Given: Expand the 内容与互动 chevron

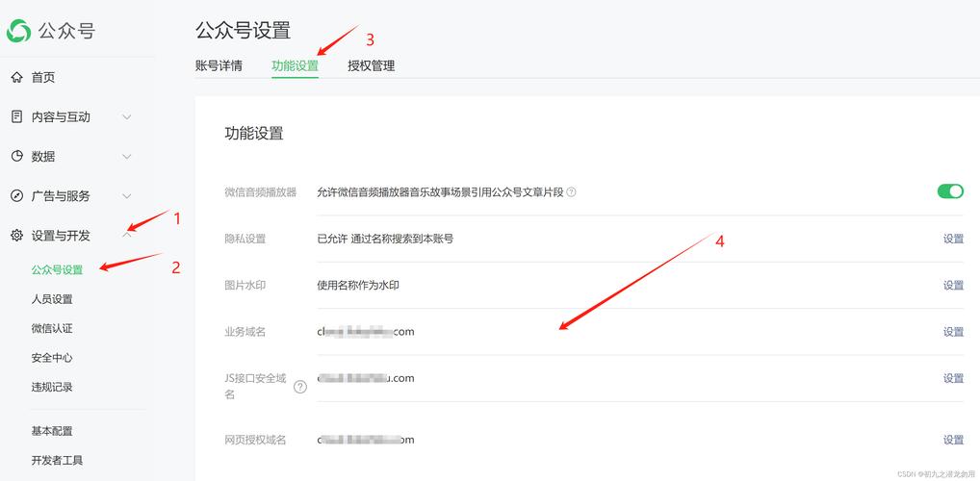Looking at the screenshot, I should click(x=126, y=116).
